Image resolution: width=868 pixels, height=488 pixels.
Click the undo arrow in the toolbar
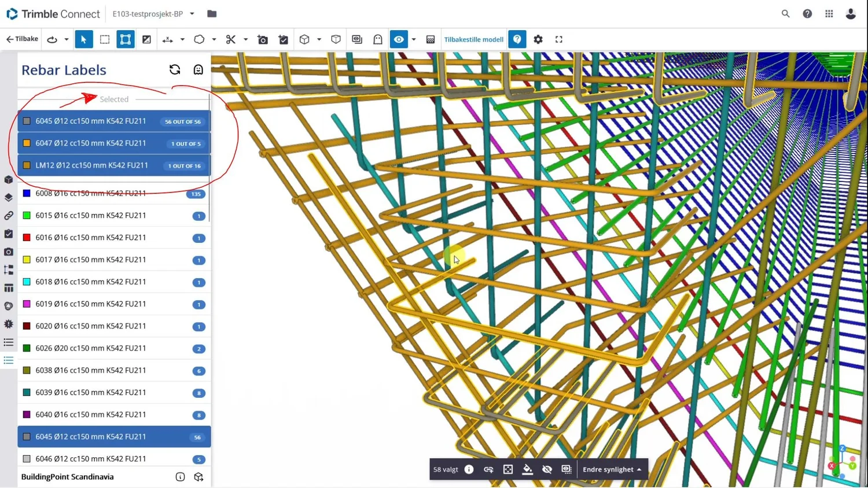pos(52,39)
